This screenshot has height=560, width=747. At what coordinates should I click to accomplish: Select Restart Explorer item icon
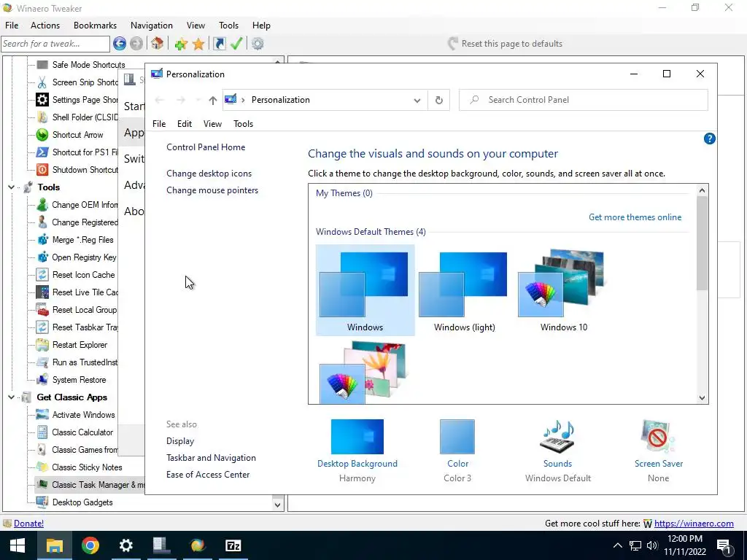point(42,345)
